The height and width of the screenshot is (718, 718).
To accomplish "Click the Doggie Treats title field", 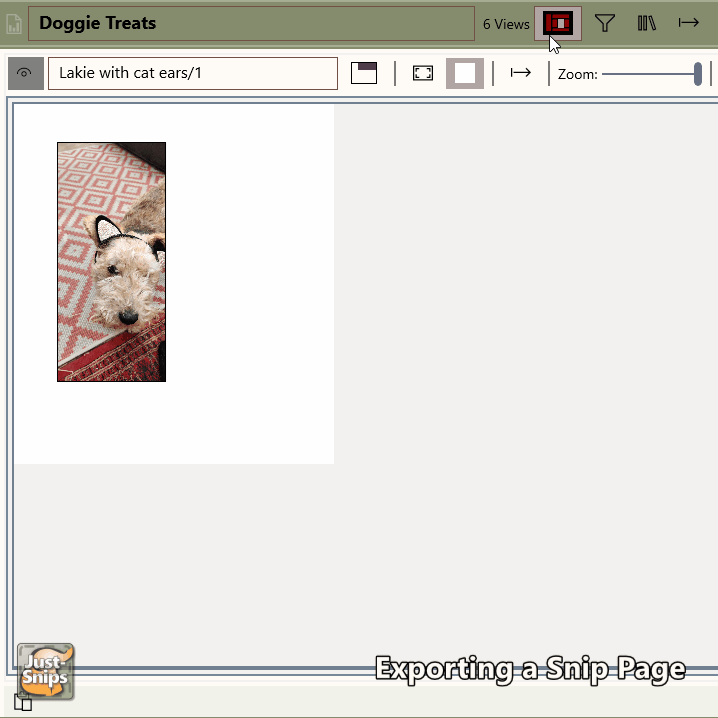I will click(x=250, y=23).
